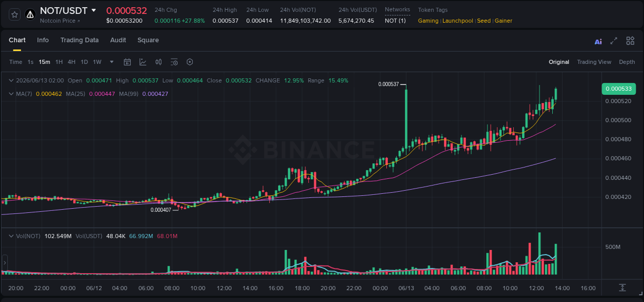Collapse the MA indicator legend chevron
The width and height of the screenshot is (644, 302).
tap(11, 94)
